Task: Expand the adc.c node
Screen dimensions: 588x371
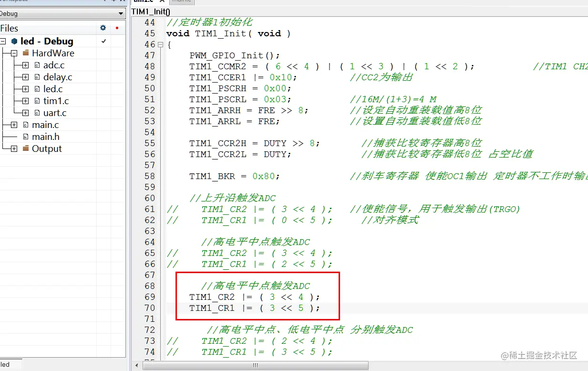Action: point(25,65)
